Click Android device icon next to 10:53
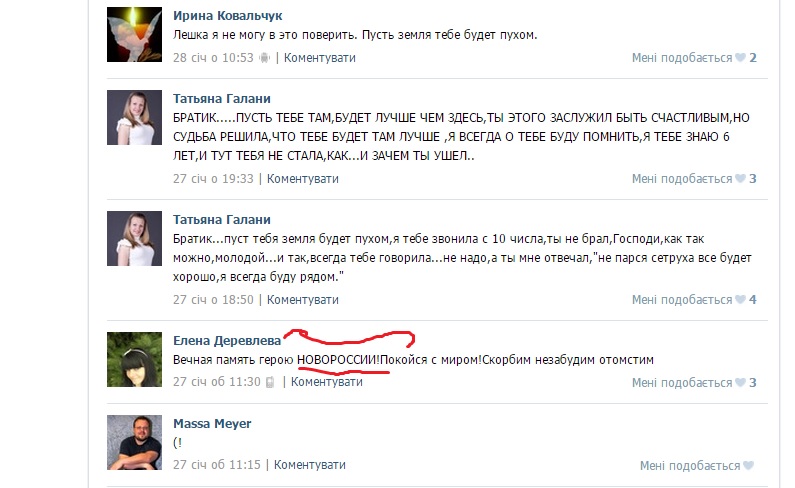The width and height of the screenshot is (795, 488). pos(265,58)
